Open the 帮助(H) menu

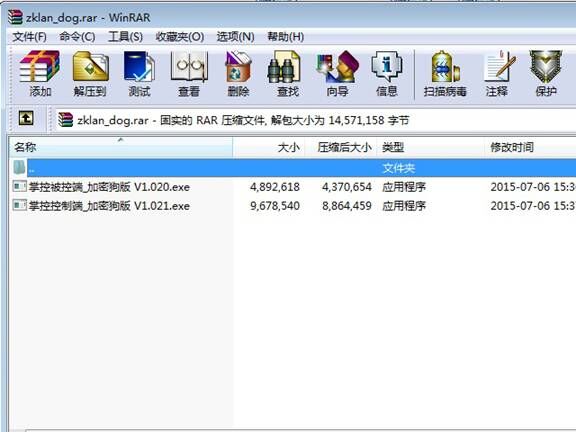pos(285,37)
